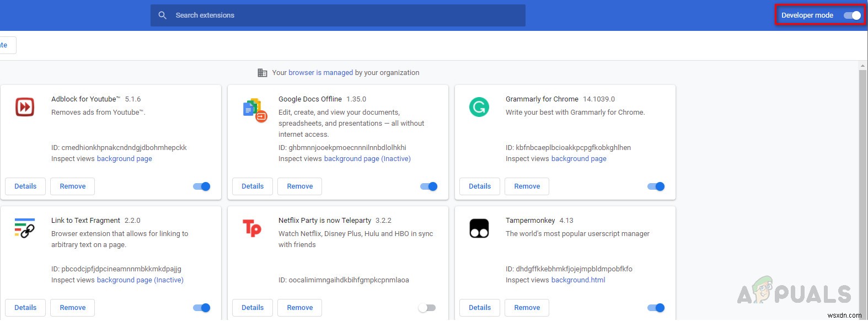Remove the Tampermonkey extension
Image resolution: width=868 pixels, height=321 pixels.
[x=527, y=308]
